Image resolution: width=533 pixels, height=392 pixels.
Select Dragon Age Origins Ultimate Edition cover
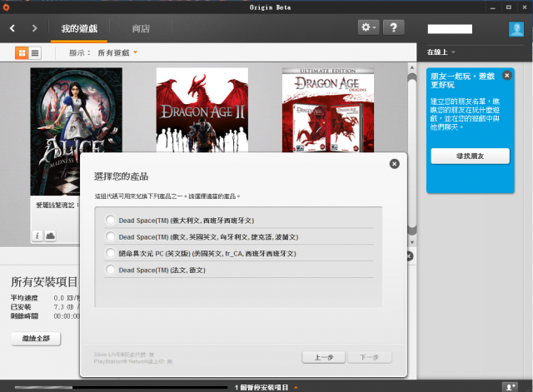pos(328,110)
